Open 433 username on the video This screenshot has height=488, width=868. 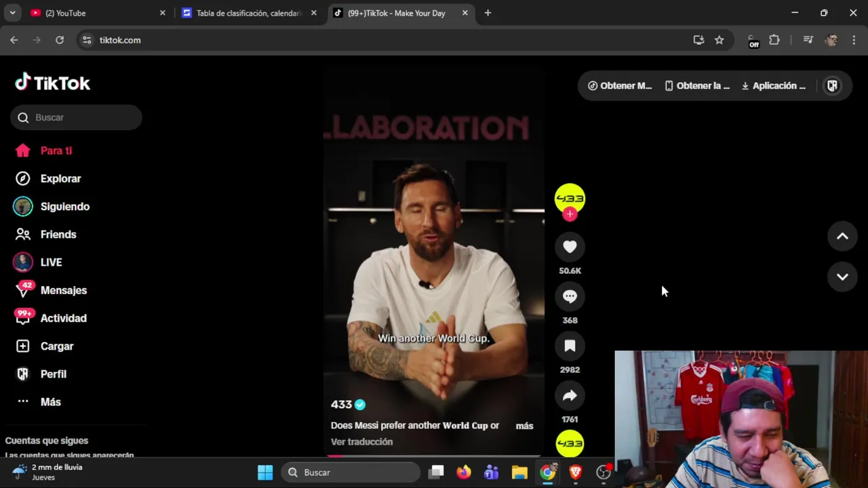[341, 404]
